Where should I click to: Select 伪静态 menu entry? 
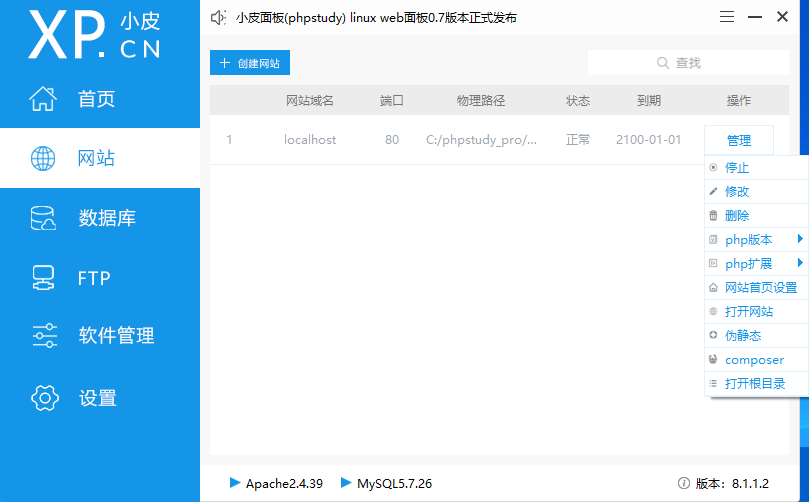757,335
